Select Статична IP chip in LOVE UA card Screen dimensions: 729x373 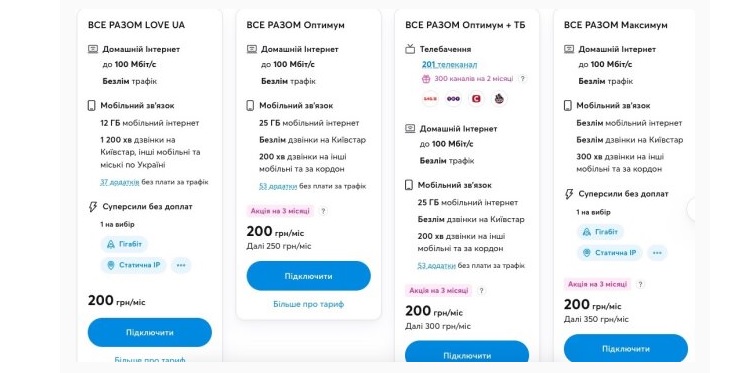133,265
